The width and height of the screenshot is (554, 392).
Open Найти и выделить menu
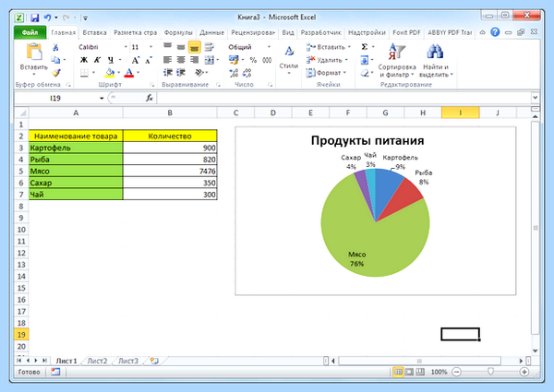tap(436, 60)
